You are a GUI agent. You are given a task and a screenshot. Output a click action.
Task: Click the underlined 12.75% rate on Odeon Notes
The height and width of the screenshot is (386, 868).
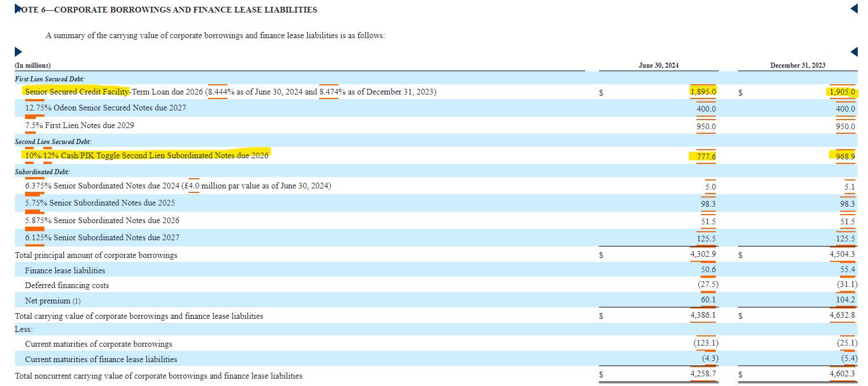38,109
